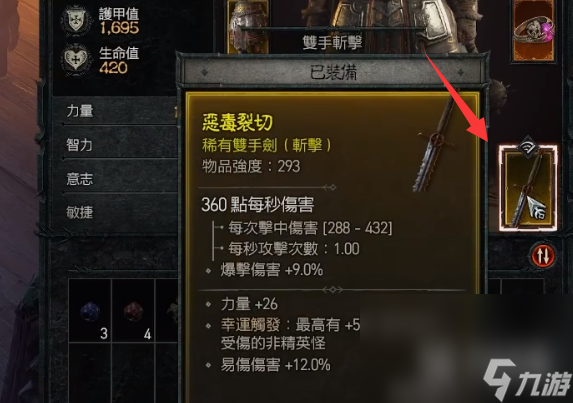Click the 已裝備 tooltip header

click(x=333, y=72)
